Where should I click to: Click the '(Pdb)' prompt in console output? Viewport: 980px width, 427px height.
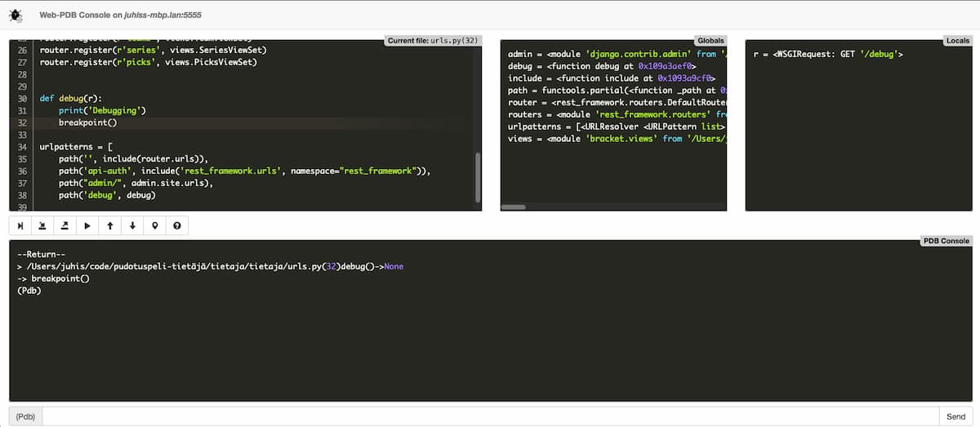pyautogui.click(x=29, y=291)
